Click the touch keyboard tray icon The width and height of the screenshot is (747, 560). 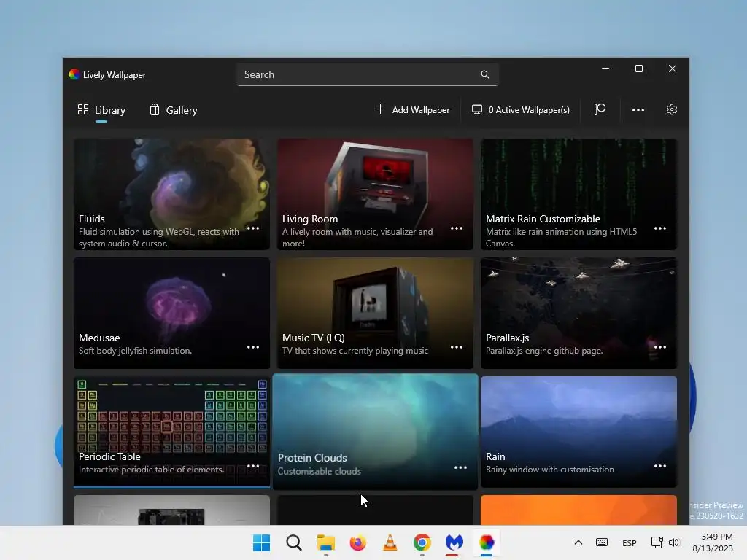pyautogui.click(x=602, y=542)
